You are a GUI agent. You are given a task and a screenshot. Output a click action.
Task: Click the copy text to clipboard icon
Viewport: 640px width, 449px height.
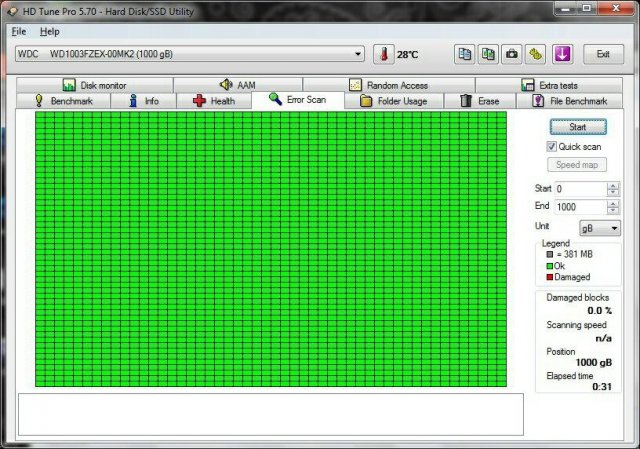coord(465,54)
